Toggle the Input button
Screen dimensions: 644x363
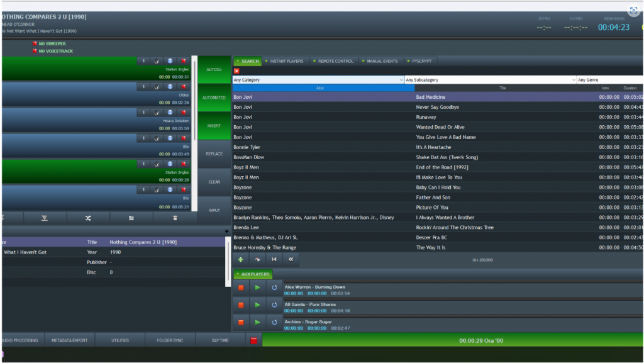[214, 210]
